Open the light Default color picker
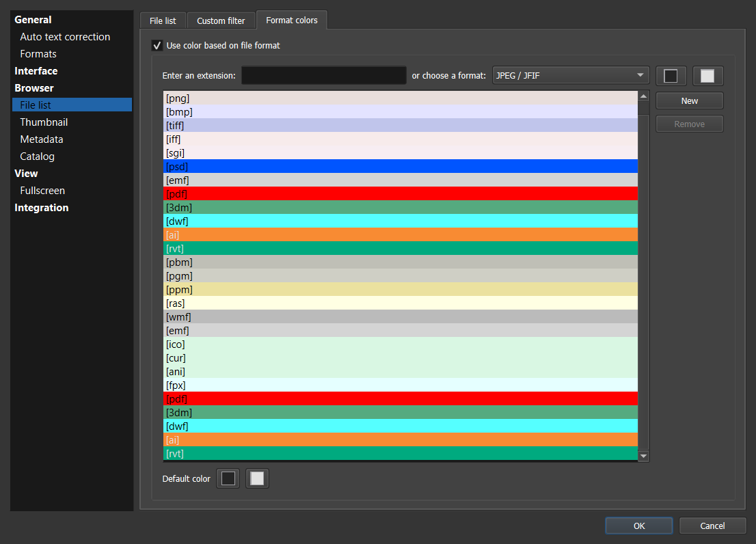The height and width of the screenshot is (544, 756). point(257,478)
